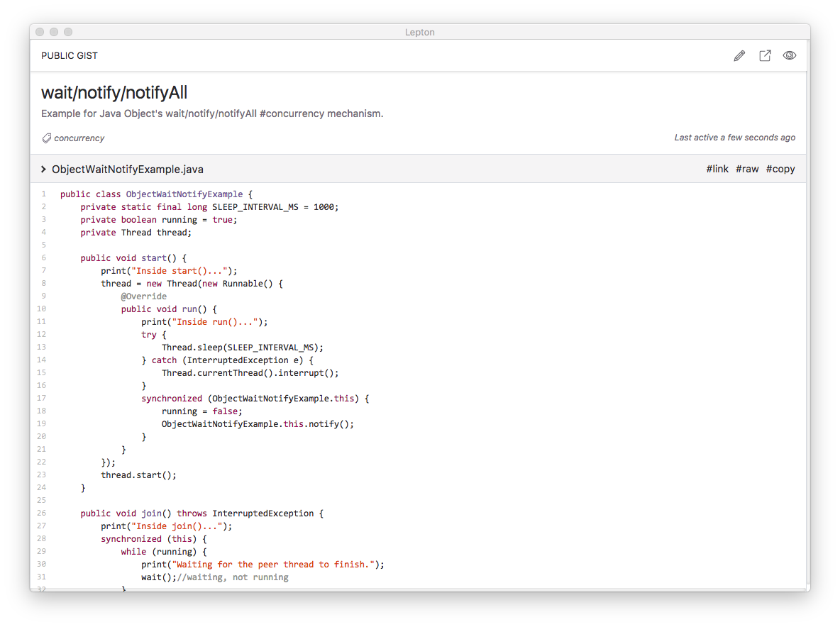Minimize the Lepton window
The image size is (840, 627).
54,32
